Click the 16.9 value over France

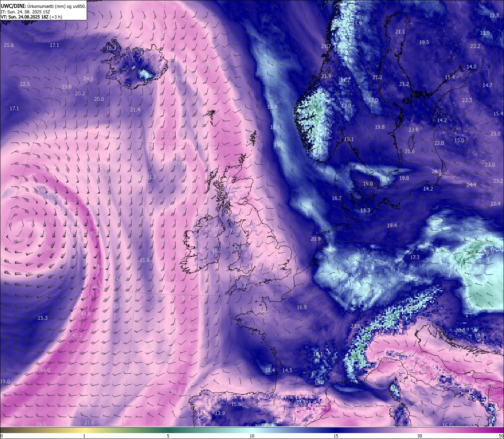(x=302, y=307)
